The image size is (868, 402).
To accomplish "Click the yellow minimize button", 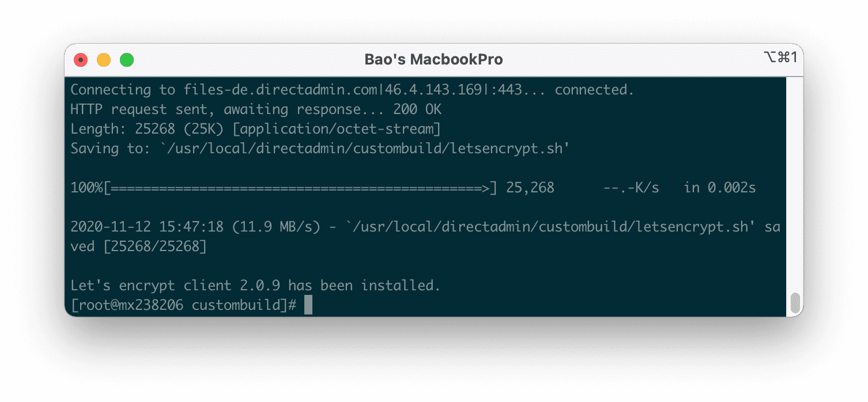I will [103, 59].
